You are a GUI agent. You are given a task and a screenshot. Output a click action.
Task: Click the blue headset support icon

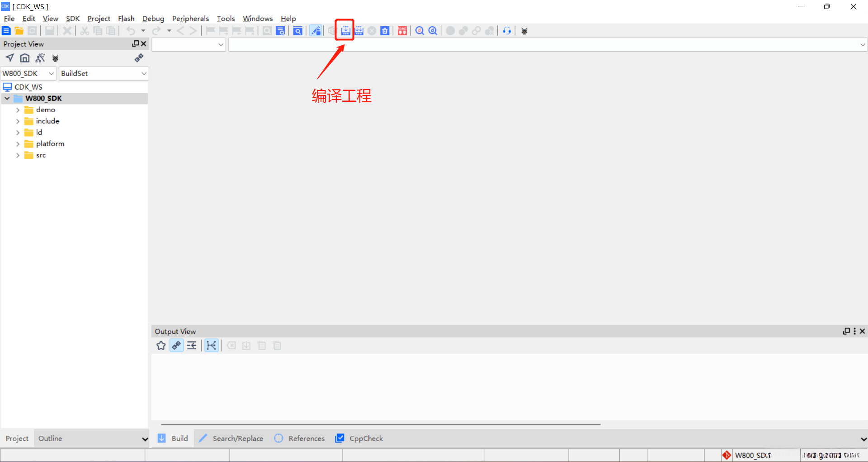pyautogui.click(x=507, y=31)
